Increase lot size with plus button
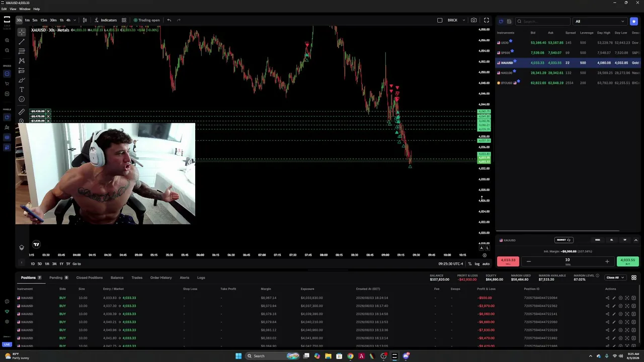Image resolution: width=644 pixels, height=362 pixels. (x=607, y=261)
